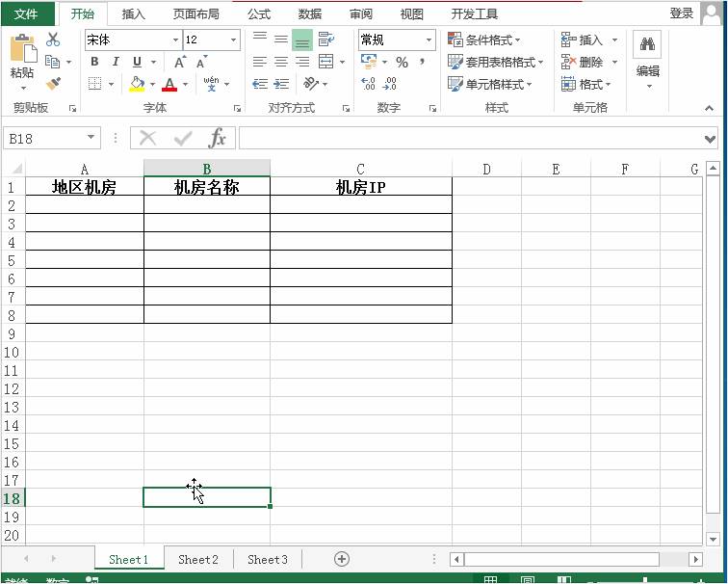728x584 pixels.
Task: Select the Format Painter brush
Action: coord(53,84)
